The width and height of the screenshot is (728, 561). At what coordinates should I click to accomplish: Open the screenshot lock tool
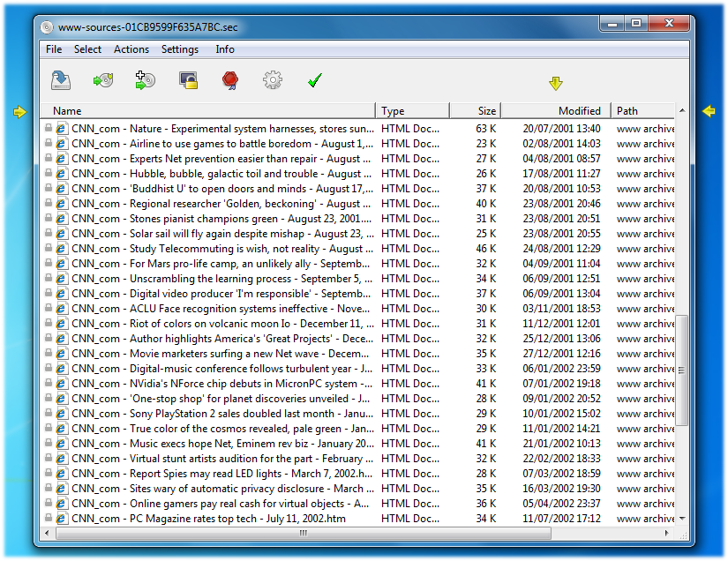(x=186, y=79)
